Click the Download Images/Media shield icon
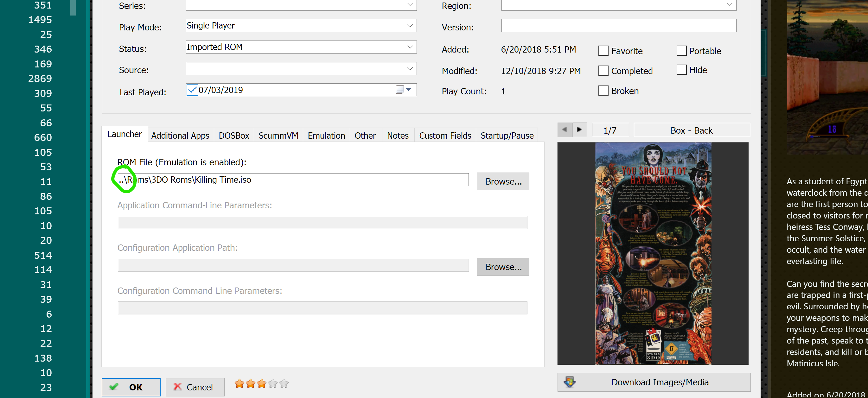The width and height of the screenshot is (868, 398). tap(570, 382)
